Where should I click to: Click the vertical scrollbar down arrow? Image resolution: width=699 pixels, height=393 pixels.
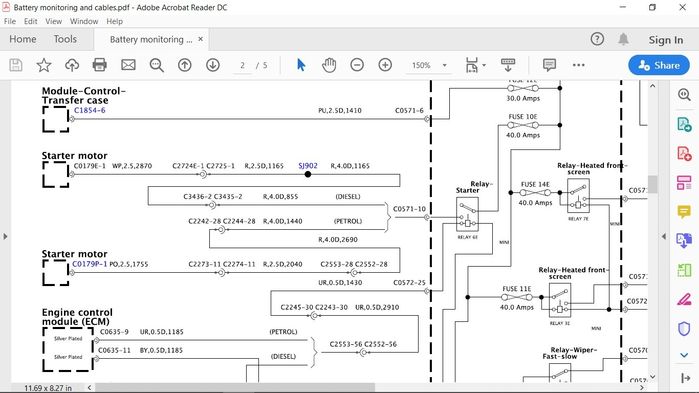[653, 377]
